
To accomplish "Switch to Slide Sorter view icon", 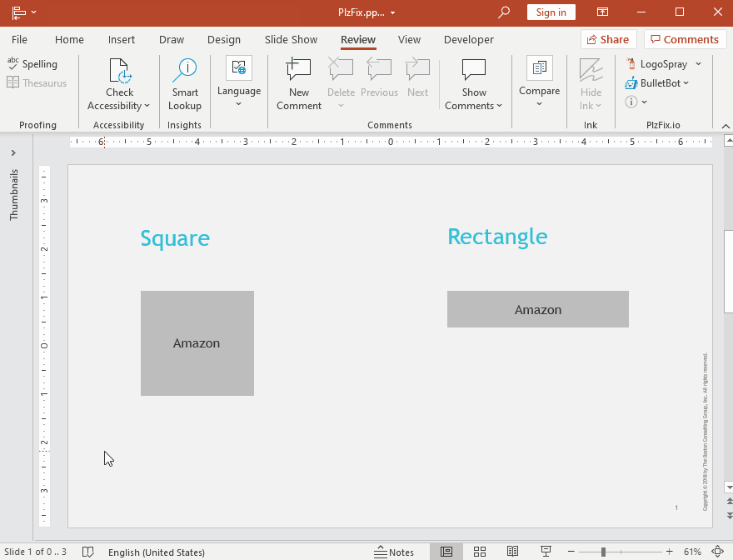I will (480, 552).
